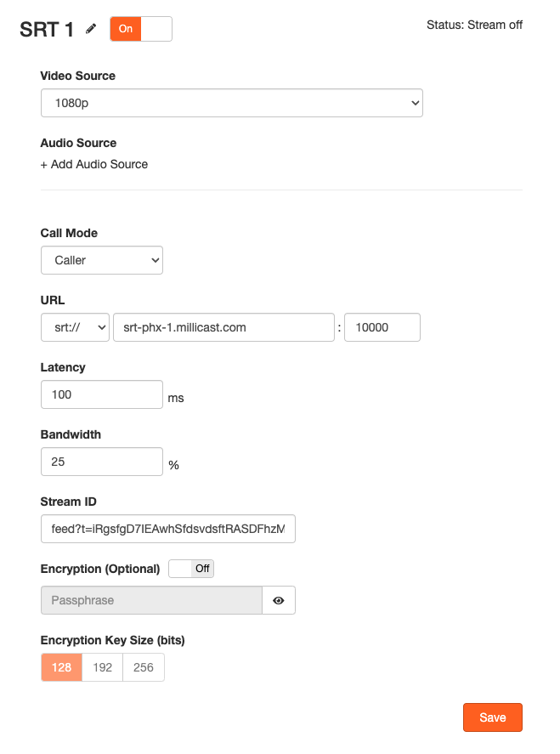Open the Video Source dropdown
This screenshot has height=754, width=560.
pyautogui.click(x=231, y=103)
